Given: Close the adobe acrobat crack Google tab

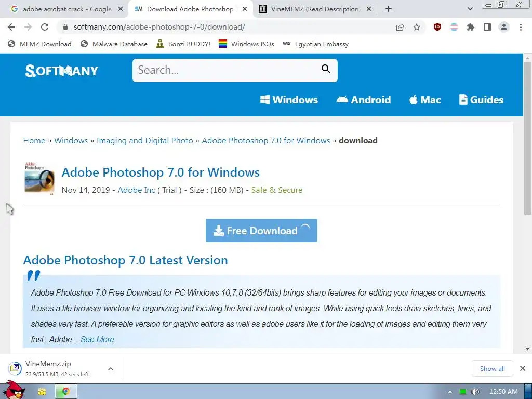Looking at the screenshot, I should tap(121, 9).
